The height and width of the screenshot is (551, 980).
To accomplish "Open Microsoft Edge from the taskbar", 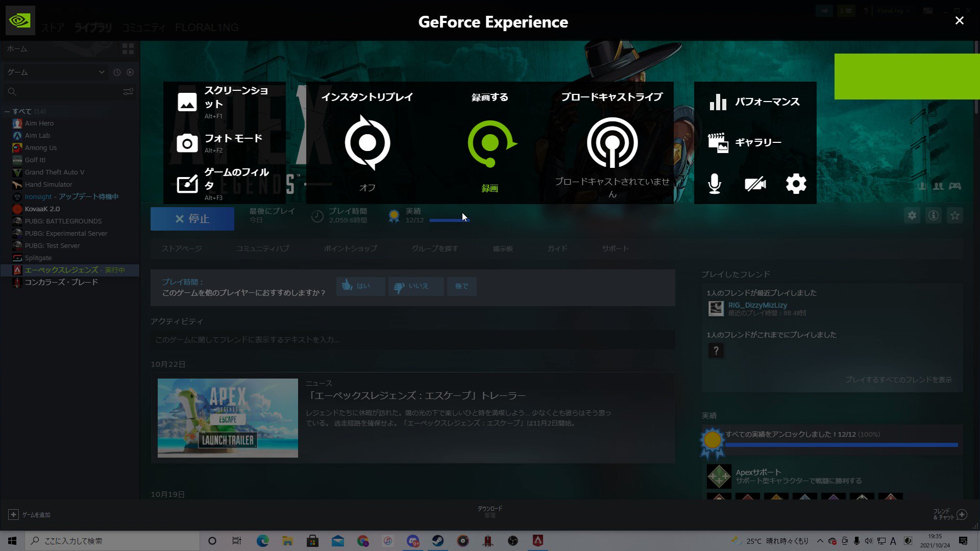I will (x=262, y=541).
